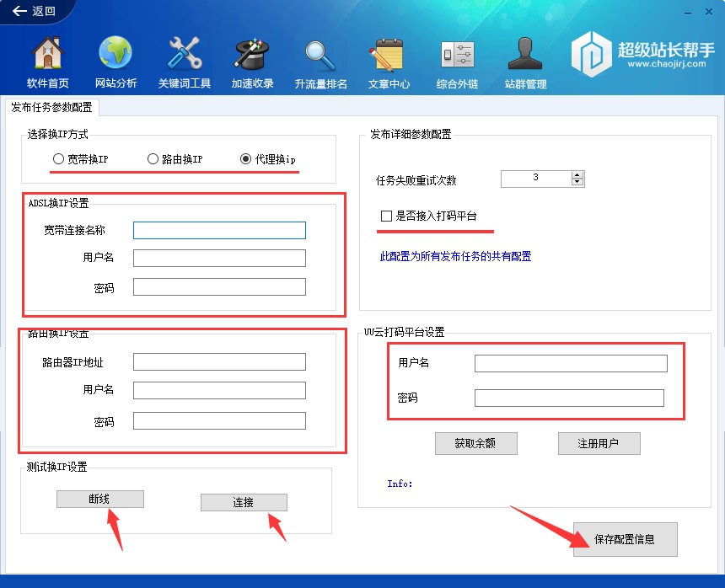This screenshot has height=588, width=725.
Task: Open 关键词工具 wrench icon
Action: tap(185, 53)
